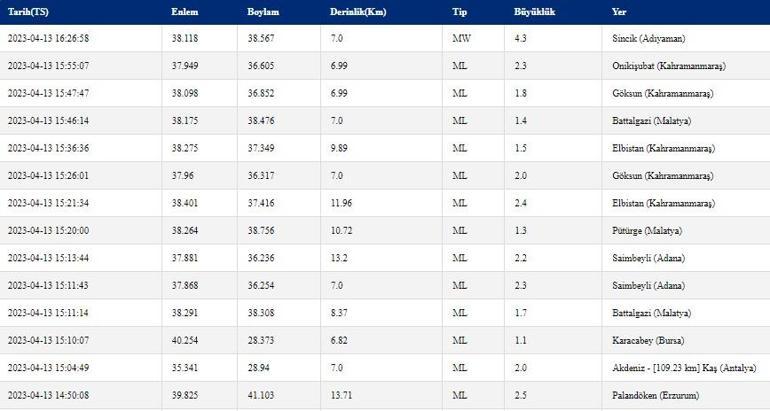770x411 pixels.
Task: Click the Tip column header
Action: (x=460, y=12)
